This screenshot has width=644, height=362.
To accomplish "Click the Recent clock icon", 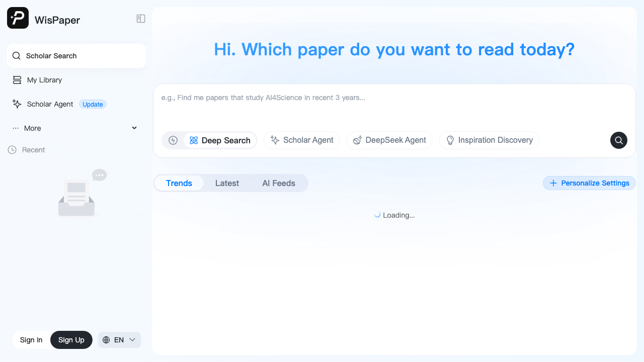I will (12, 150).
